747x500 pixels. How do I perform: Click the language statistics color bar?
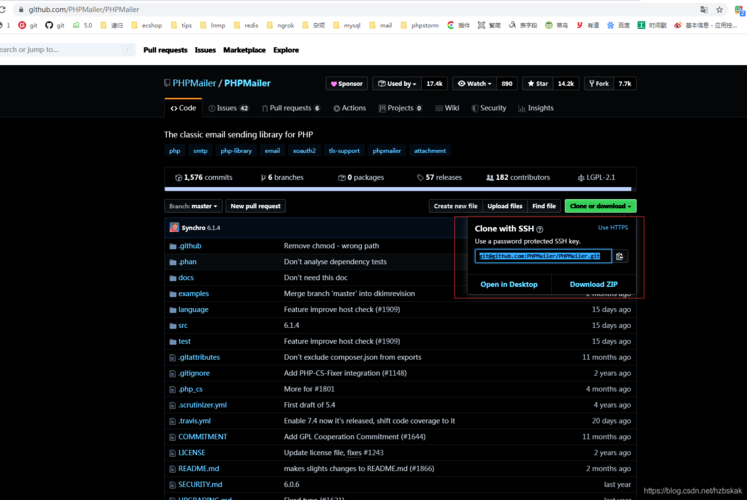[398, 189]
